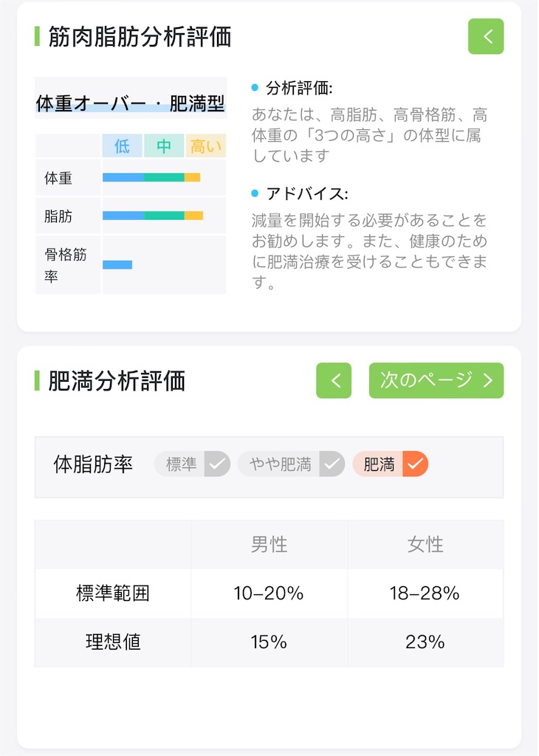
Task: Select the 低 level header cell
Action: point(122,145)
